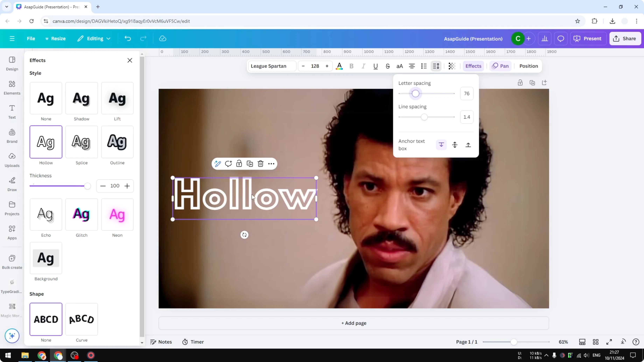Adjust the Thickness slider
The width and height of the screenshot is (644, 362).
pos(87,186)
